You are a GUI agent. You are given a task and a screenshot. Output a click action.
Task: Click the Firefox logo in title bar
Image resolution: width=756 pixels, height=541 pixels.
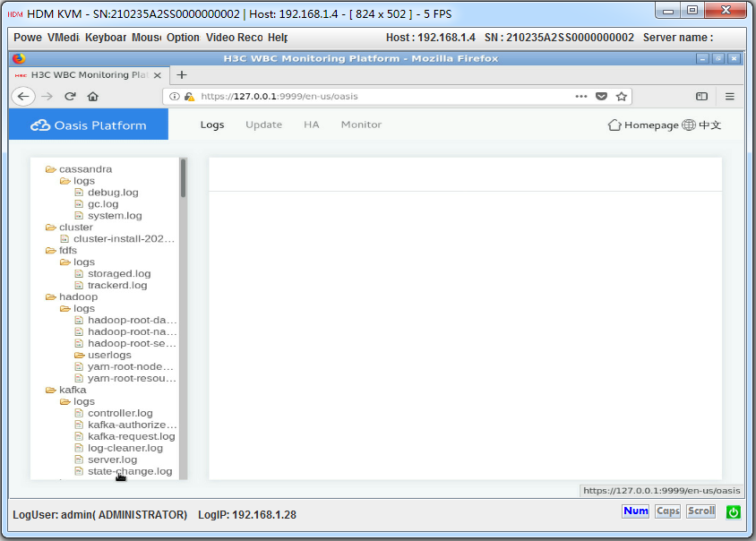pos(19,58)
